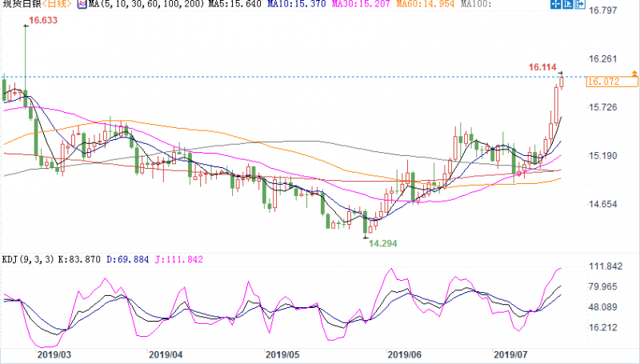Click the 16.797 price axis label
640x364 pixels.
tap(602, 10)
